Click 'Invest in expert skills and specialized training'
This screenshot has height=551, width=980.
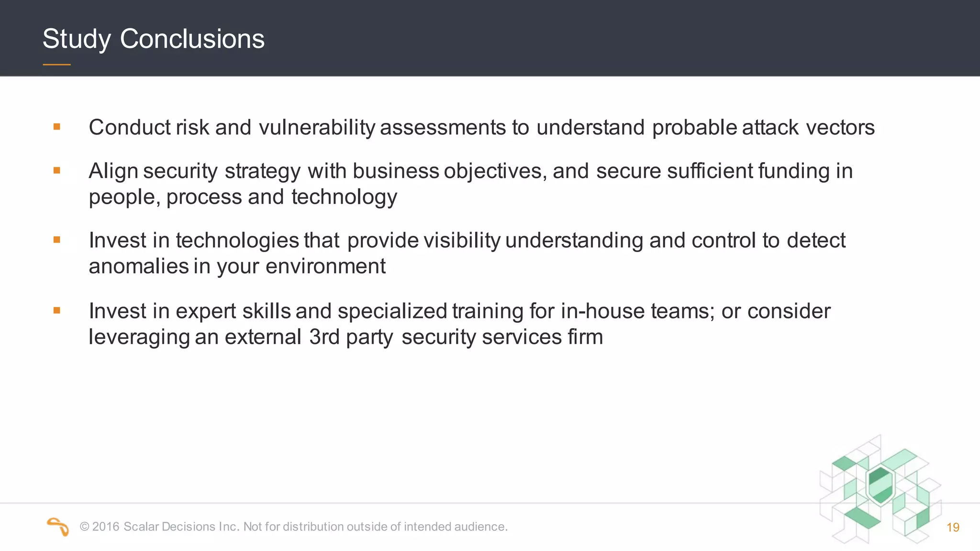[x=306, y=311]
